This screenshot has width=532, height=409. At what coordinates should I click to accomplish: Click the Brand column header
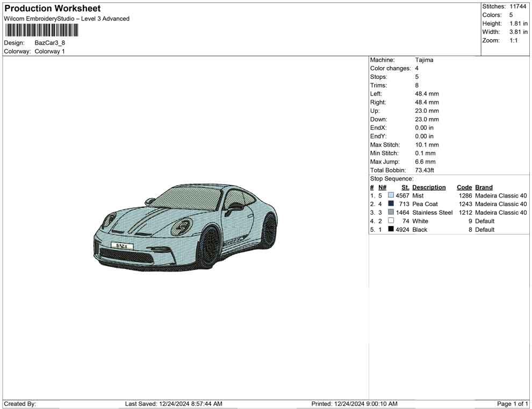tap(484, 187)
